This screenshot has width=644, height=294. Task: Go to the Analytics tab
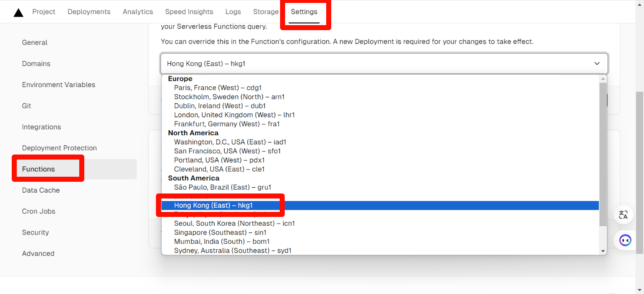click(x=138, y=12)
